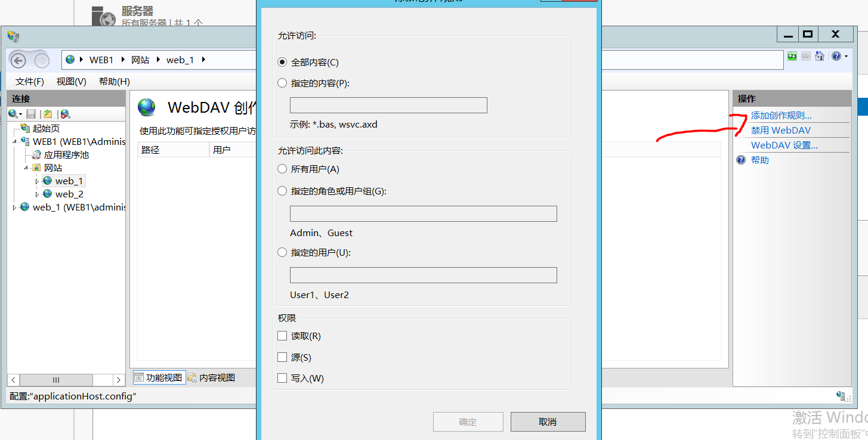Click the arrow after 网站 in address bar

click(x=158, y=60)
